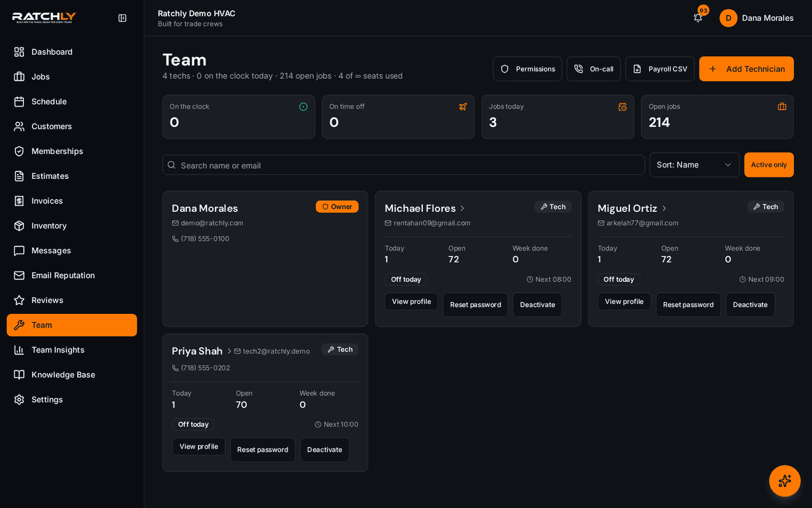
Task: Click the Team Insights bar chart icon
Action: [19, 350]
